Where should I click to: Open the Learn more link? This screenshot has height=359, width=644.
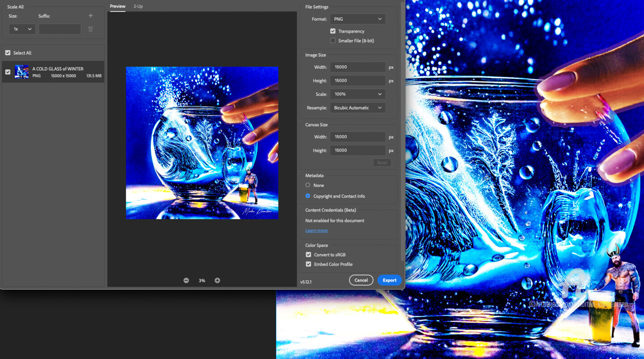(x=317, y=231)
